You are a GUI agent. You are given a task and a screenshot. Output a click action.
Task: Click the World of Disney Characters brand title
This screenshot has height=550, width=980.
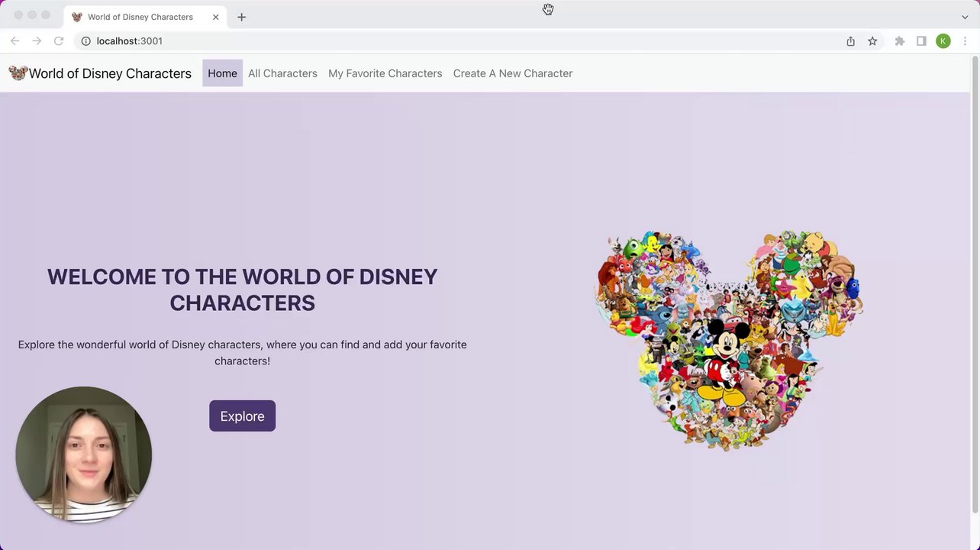[x=110, y=73]
